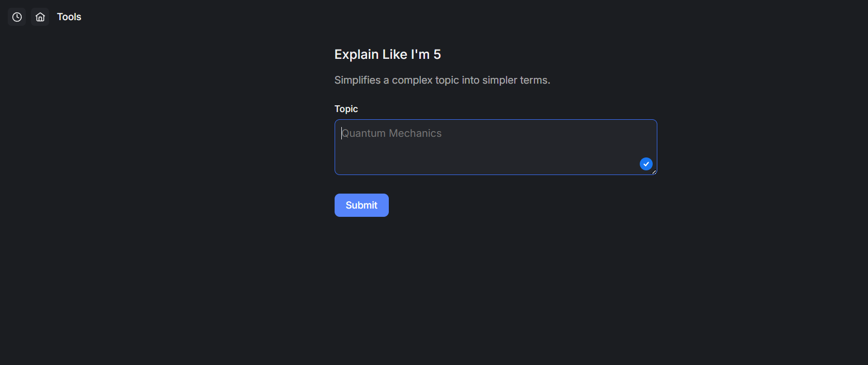The height and width of the screenshot is (365, 868).
Task: Click the Topic field label
Action: point(346,109)
